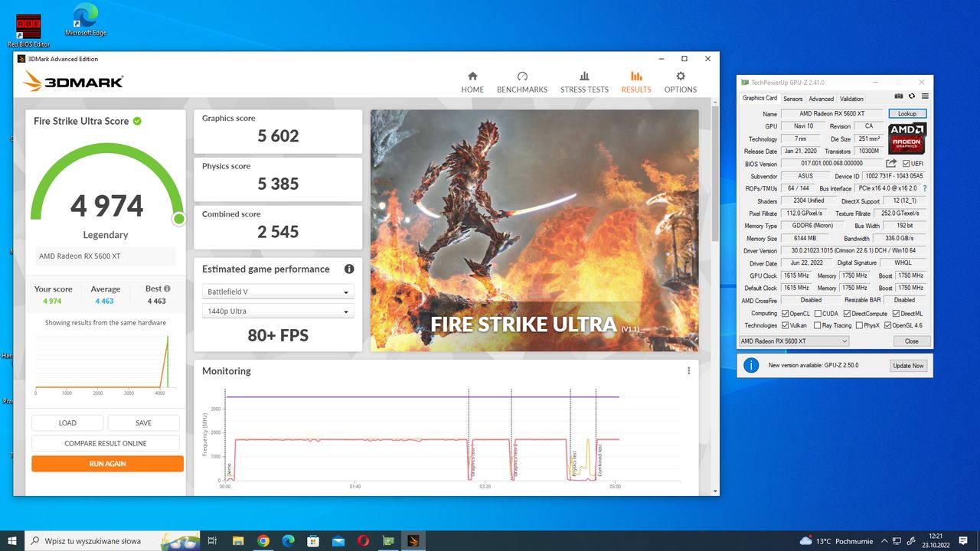Toggle Ray Tracing checkbox in GPU-Z
The image size is (980, 551).
(817, 325)
